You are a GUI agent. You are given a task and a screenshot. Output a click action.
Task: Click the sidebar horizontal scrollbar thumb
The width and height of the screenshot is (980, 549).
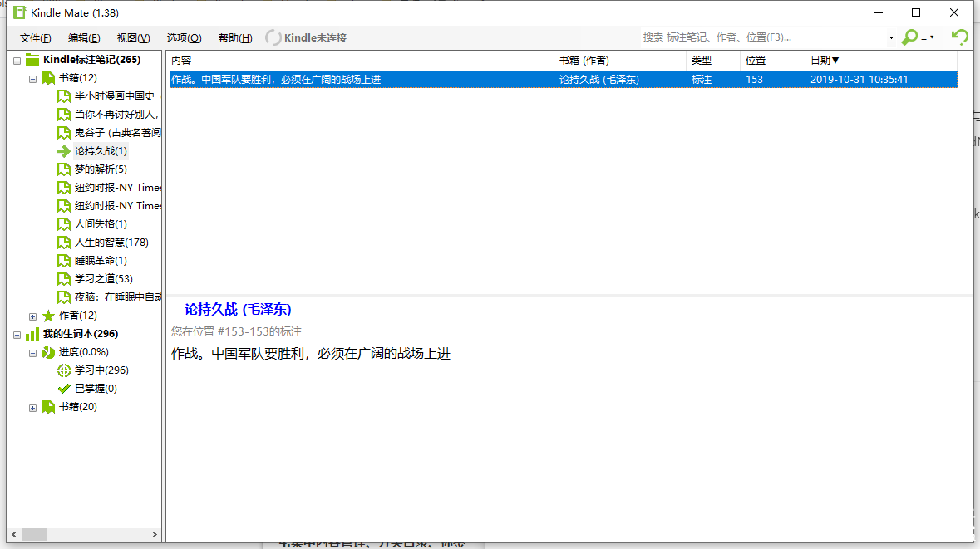(34, 535)
